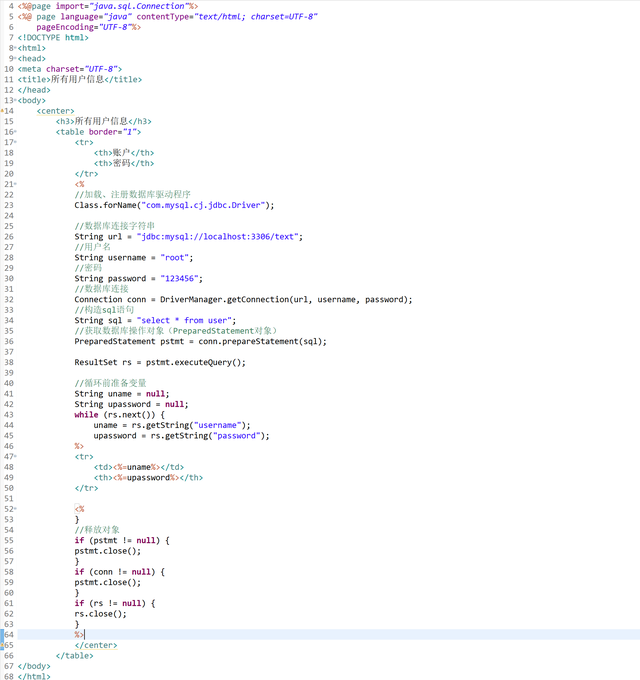Click the "root" string value

[x=175, y=258]
